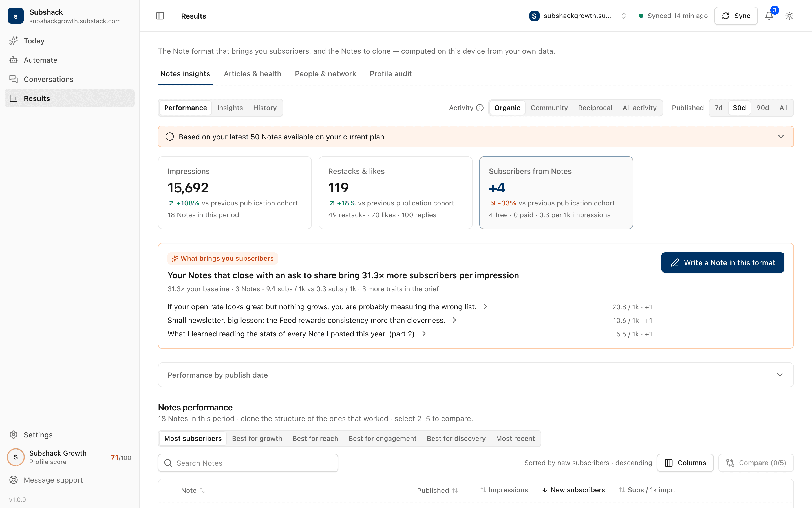Click Write a Note in this format

click(x=722, y=262)
